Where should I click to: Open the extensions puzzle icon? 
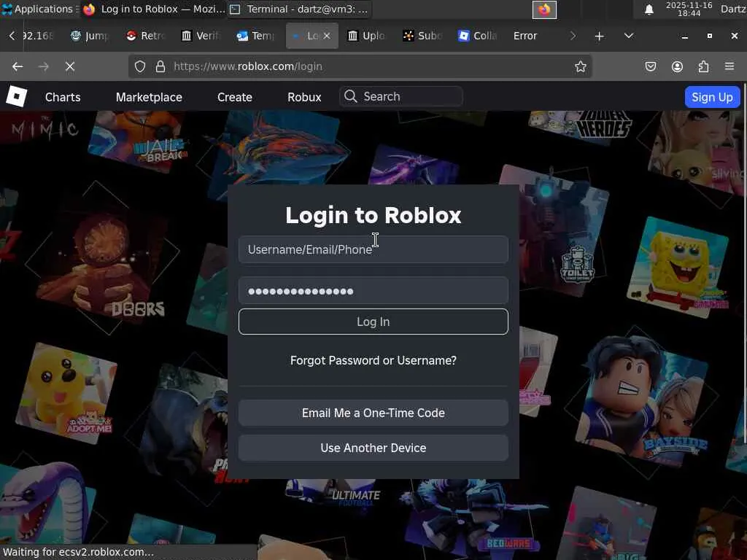[x=703, y=66]
